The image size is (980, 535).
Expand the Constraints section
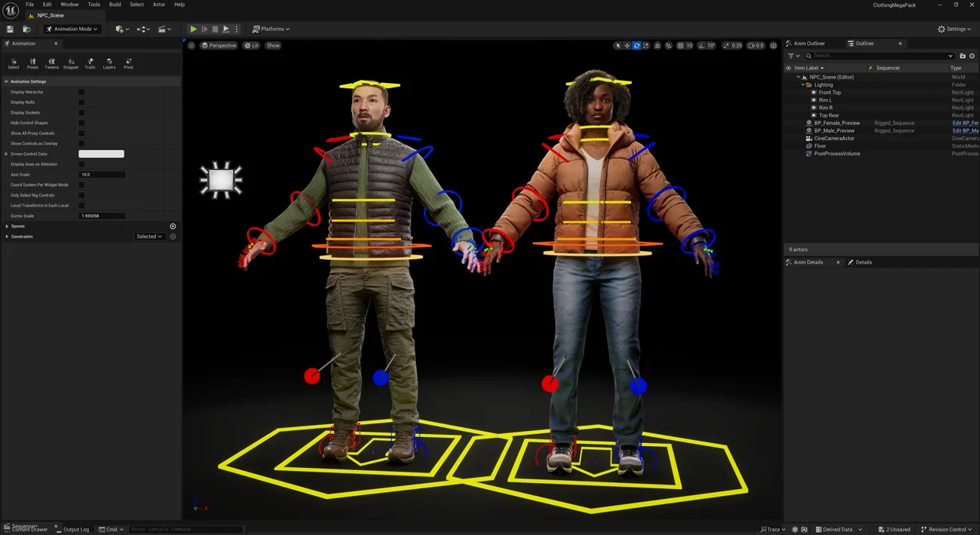7,237
